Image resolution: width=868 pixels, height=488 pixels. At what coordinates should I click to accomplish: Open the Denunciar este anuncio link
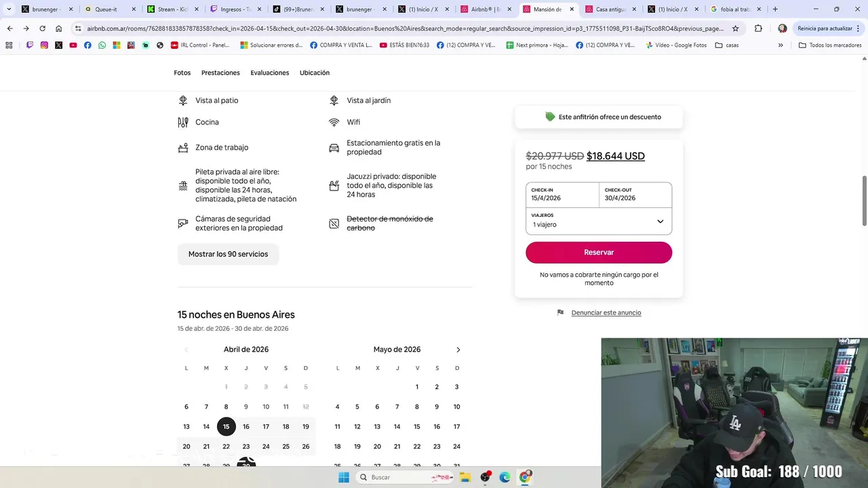tap(606, 312)
